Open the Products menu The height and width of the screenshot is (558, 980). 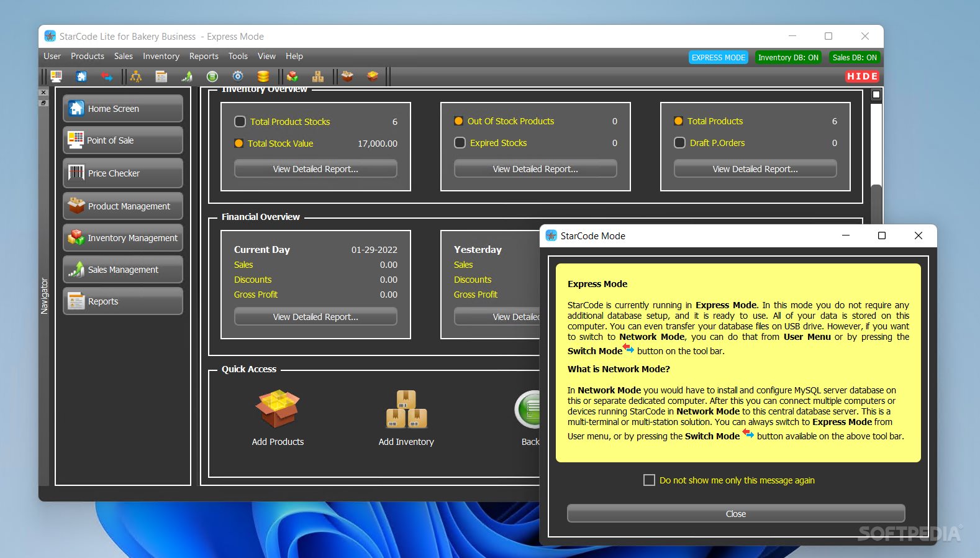(88, 56)
